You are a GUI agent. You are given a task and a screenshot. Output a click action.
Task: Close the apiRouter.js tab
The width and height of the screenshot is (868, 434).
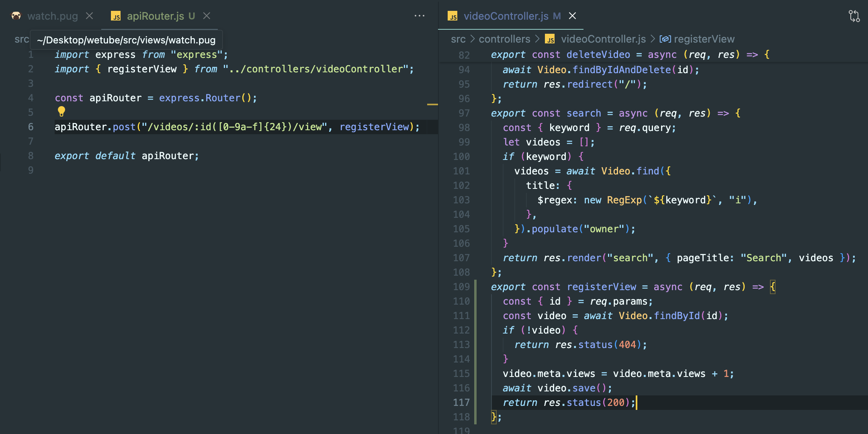click(207, 16)
